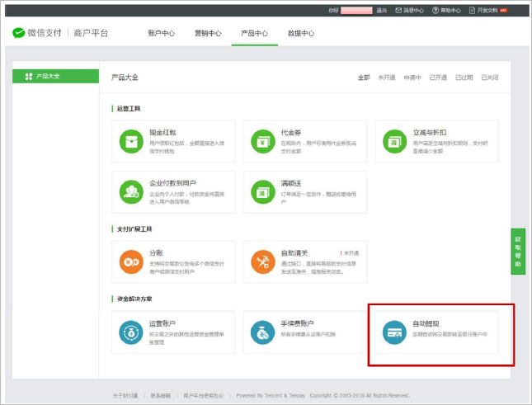Open the 自动提现 card icon
532x405 pixels.
[394, 332]
